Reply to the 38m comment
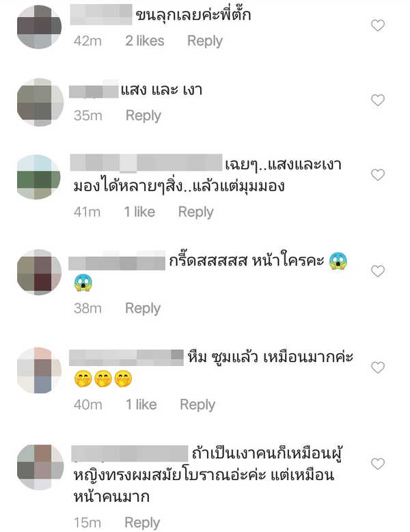 143,309
